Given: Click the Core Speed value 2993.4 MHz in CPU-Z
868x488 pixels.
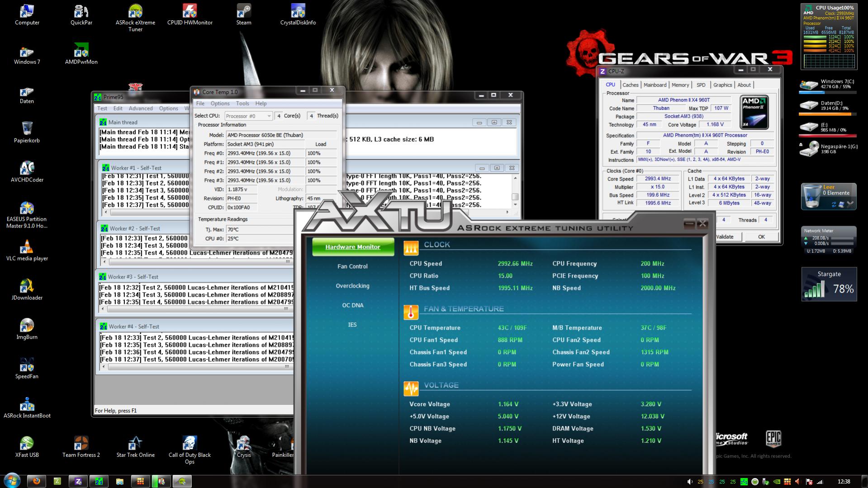Looking at the screenshot, I should 658,179.
